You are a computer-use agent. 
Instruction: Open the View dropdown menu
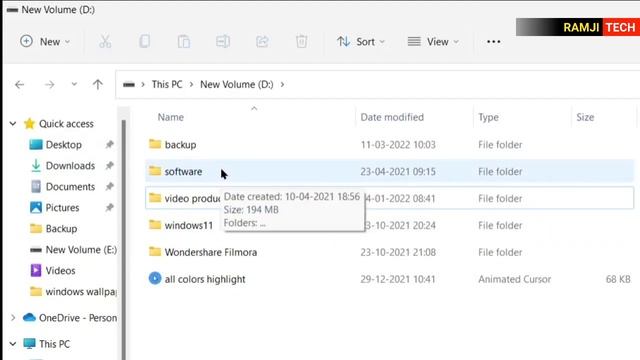point(433,42)
